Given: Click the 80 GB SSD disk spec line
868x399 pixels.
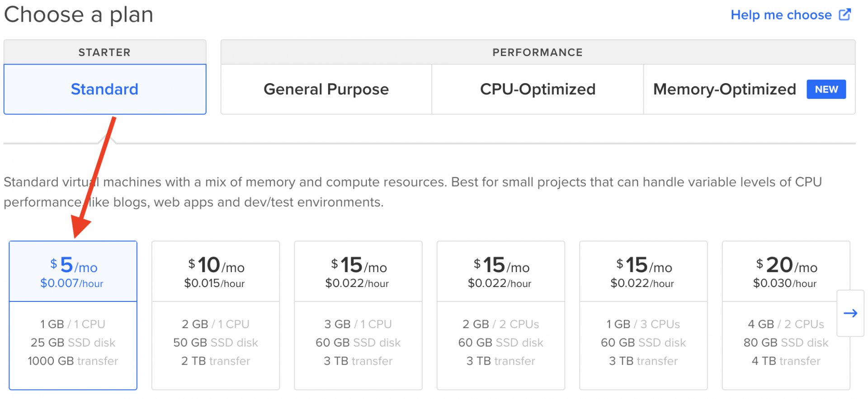Looking at the screenshot, I should [x=786, y=343].
